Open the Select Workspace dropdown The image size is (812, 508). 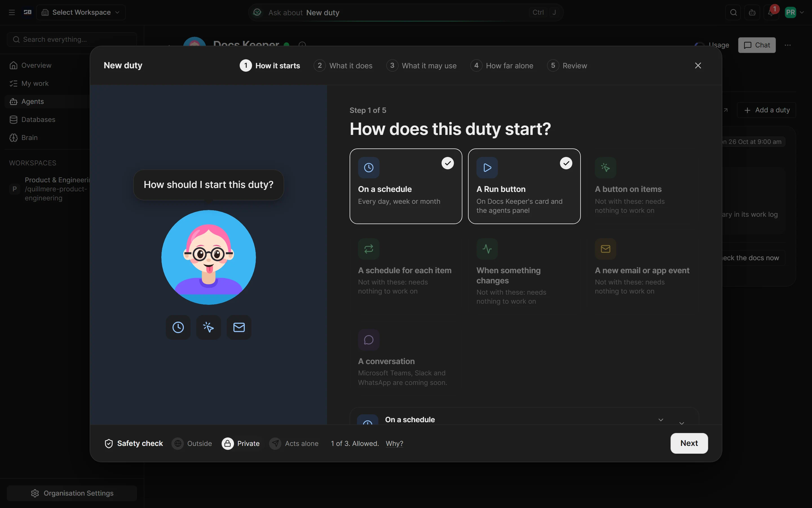81,12
